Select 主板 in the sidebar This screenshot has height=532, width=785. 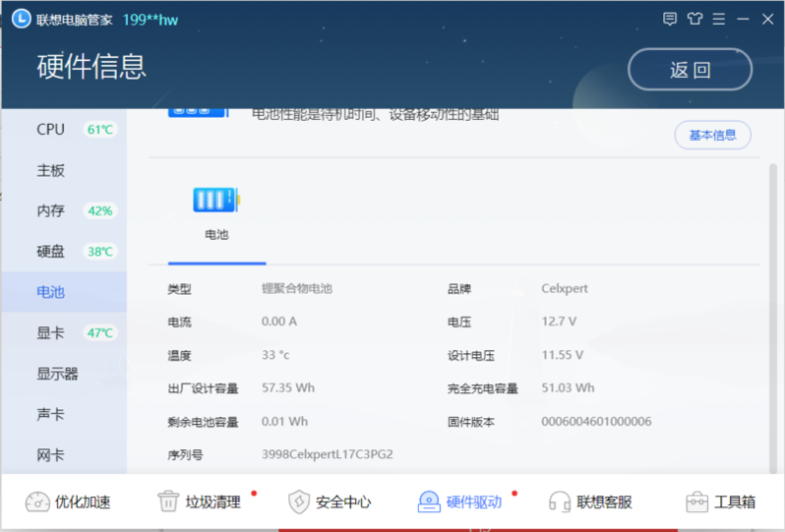(x=50, y=170)
